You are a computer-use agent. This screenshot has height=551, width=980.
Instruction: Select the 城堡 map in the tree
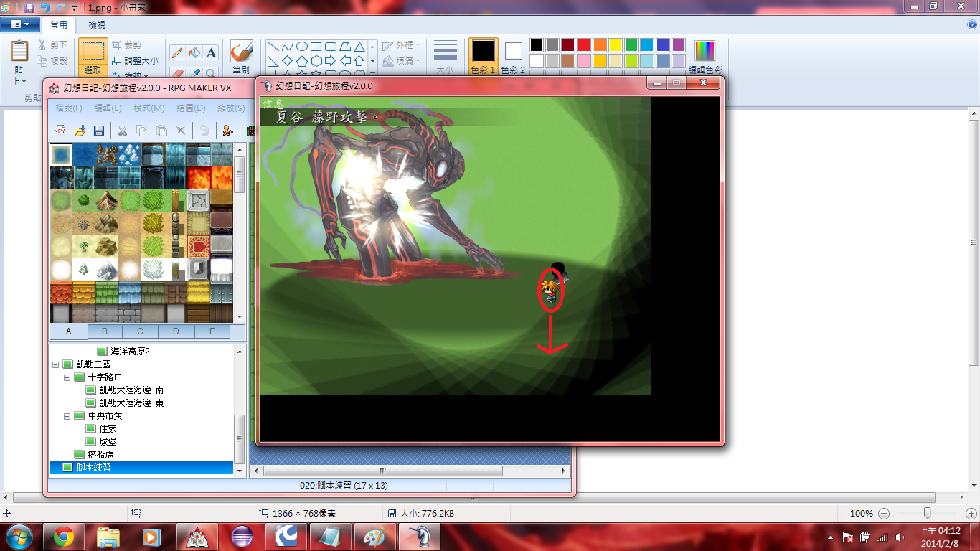point(108,442)
